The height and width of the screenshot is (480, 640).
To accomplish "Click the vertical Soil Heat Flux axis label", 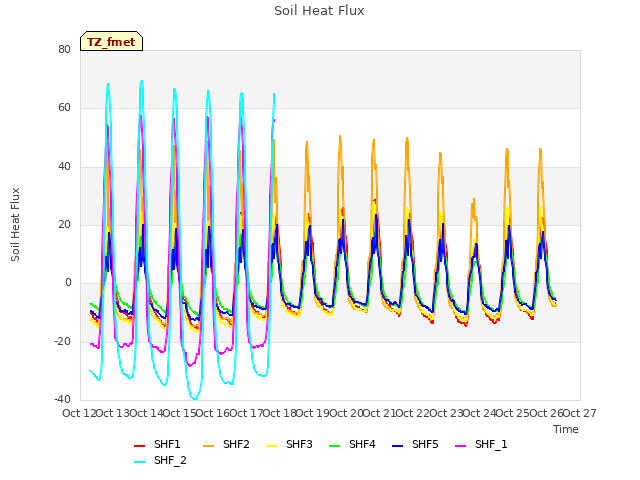I will 15,224.
